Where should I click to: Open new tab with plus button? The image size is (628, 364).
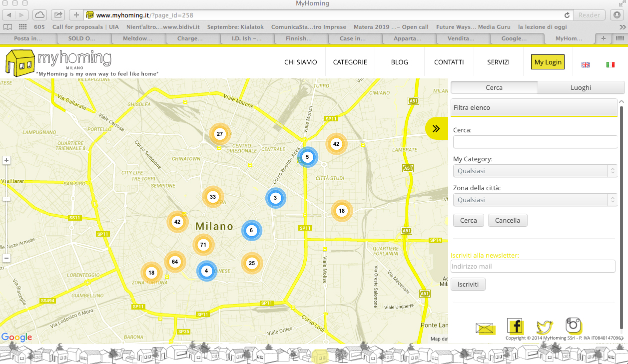coord(604,38)
